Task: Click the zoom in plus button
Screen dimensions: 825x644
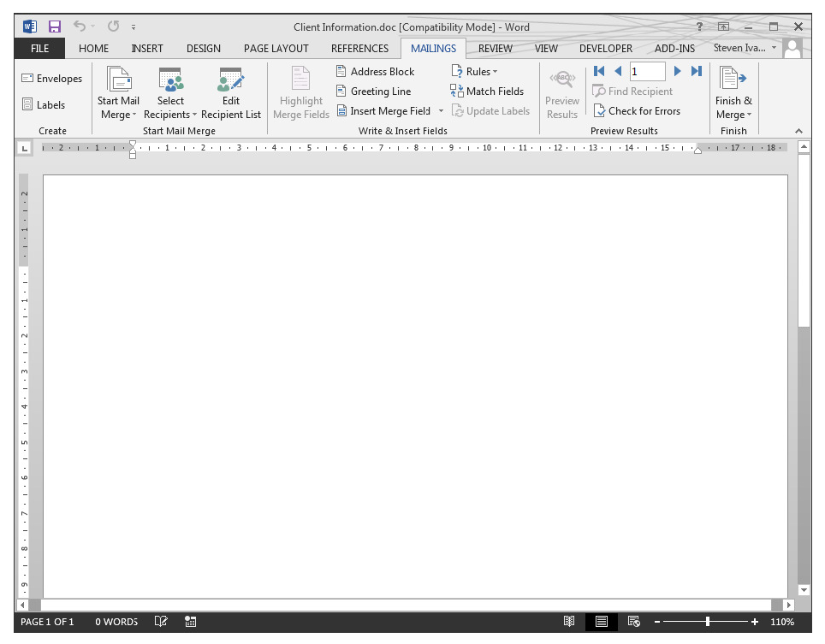Action: pyautogui.click(x=755, y=622)
